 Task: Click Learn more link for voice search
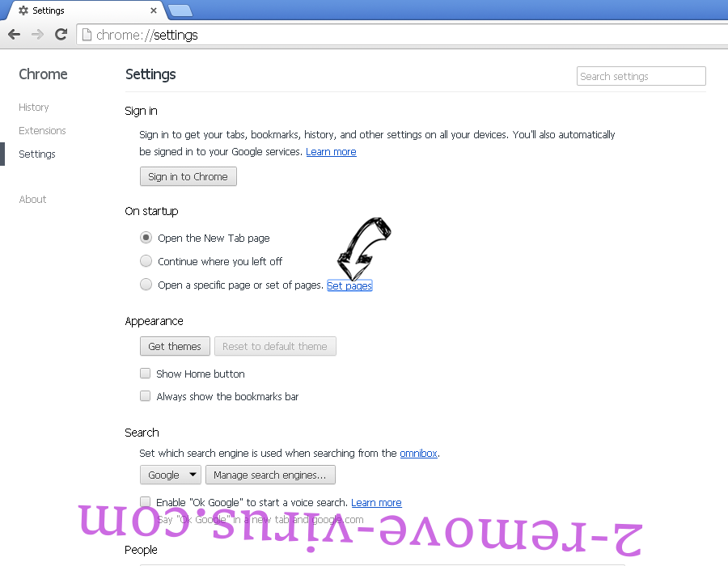coord(376,503)
